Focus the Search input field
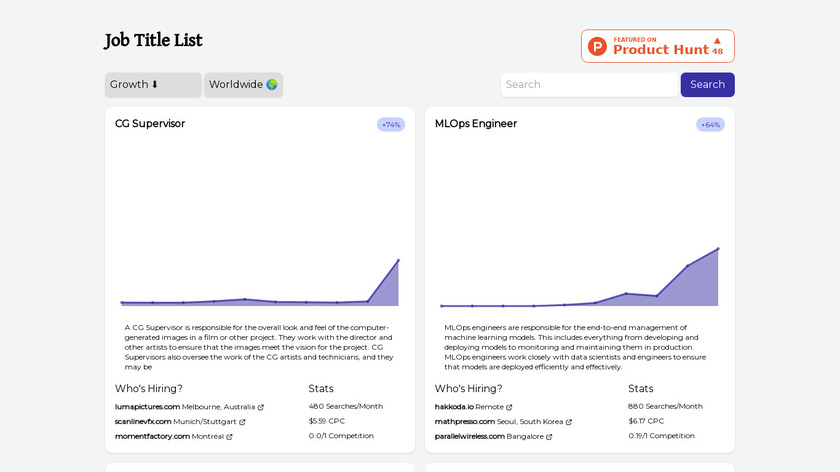 pyautogui.click(x=590, y=85)
